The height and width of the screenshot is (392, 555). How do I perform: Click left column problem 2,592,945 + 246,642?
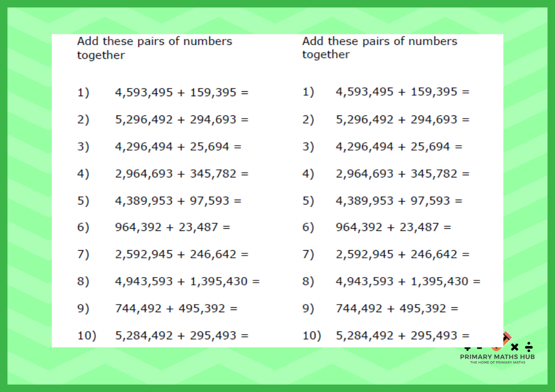[181, 255]
